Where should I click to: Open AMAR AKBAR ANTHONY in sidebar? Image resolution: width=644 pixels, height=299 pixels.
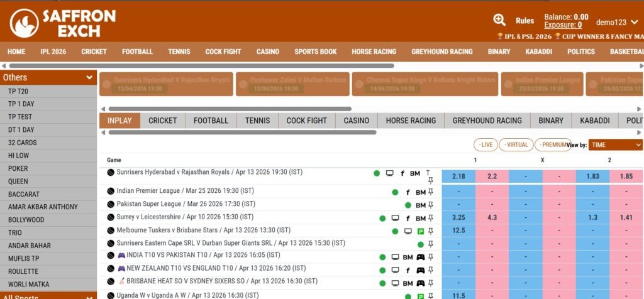pos(48,207)
